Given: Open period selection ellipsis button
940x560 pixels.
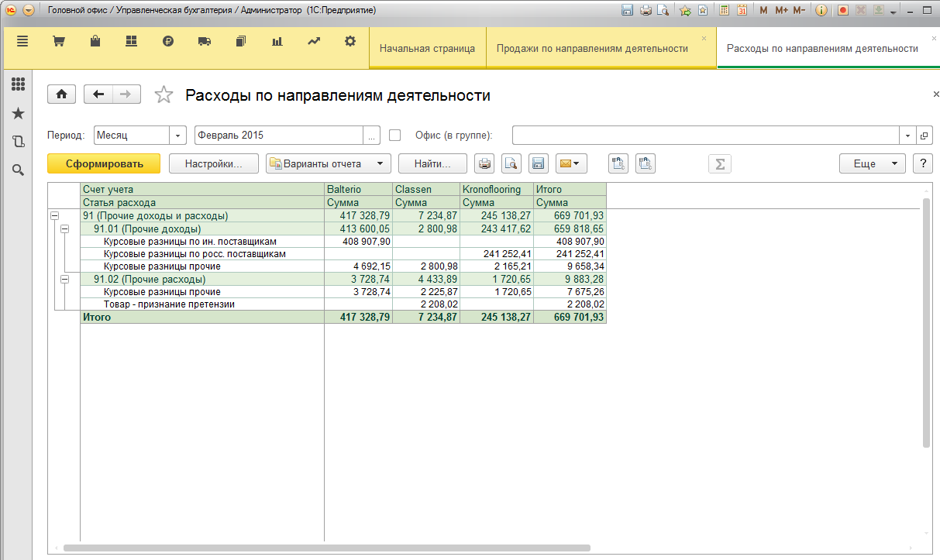Looking at the screenshot, I should tap(372, 135).
